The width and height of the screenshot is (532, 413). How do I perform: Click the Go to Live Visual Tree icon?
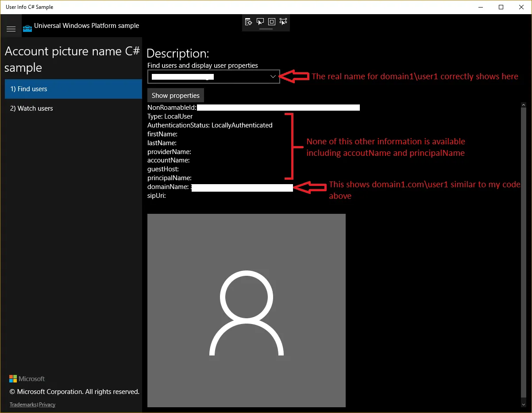248,21
